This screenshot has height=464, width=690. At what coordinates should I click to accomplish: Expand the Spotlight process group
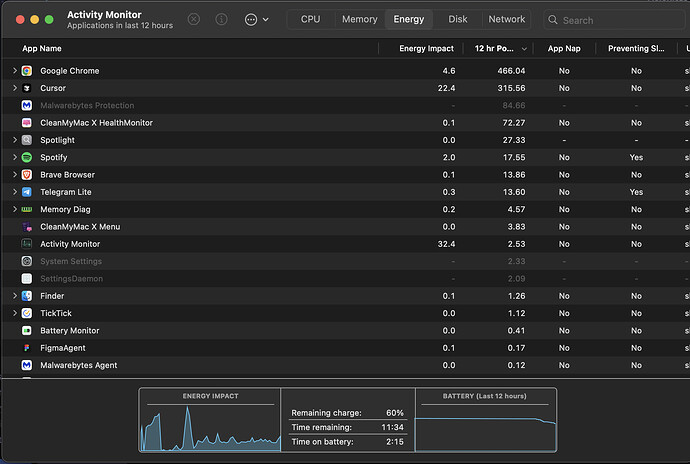coord(15,140)
